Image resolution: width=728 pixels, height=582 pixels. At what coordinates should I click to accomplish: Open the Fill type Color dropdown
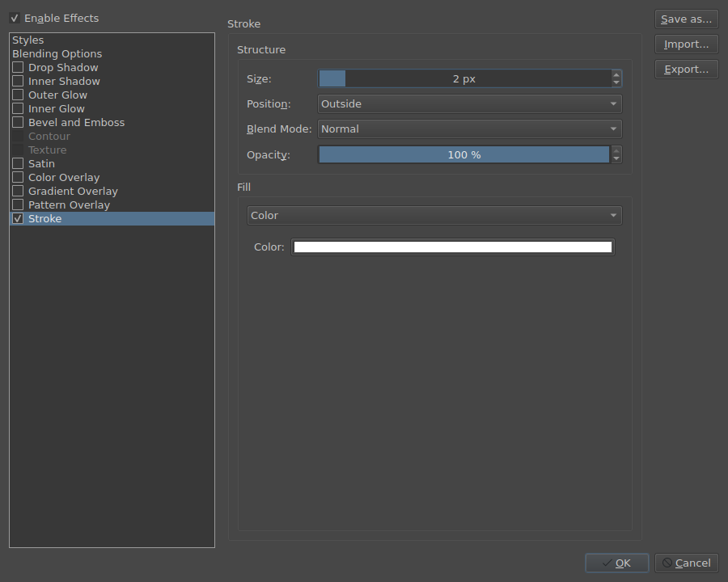pyautogui.click(x=434, y=215)
